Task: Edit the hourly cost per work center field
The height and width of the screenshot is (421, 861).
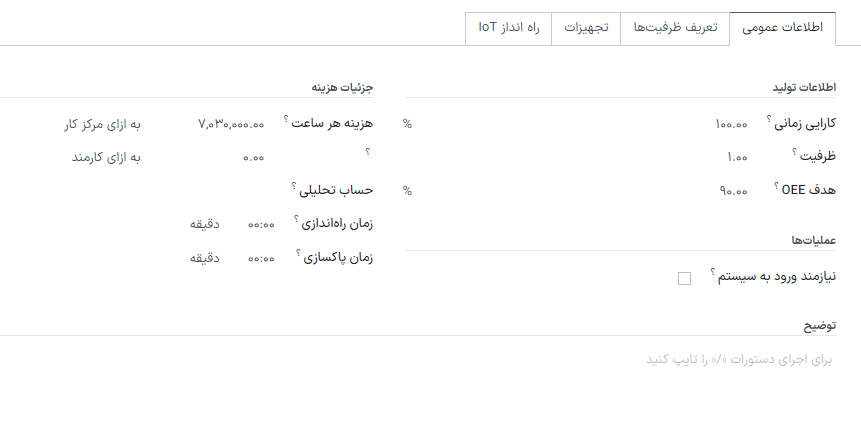Action: (x=231, y=124)
